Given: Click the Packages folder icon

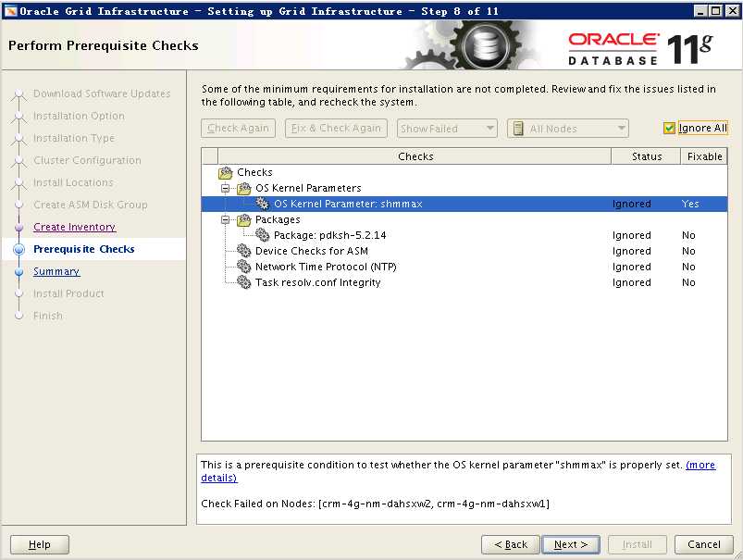Looking at the screenshot, I should pyautogui.click(x=244, y=220).
